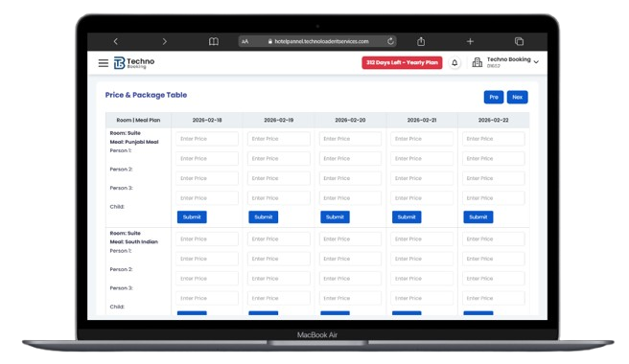Click the Meal: Punjabi Meal label

[134, 142]
